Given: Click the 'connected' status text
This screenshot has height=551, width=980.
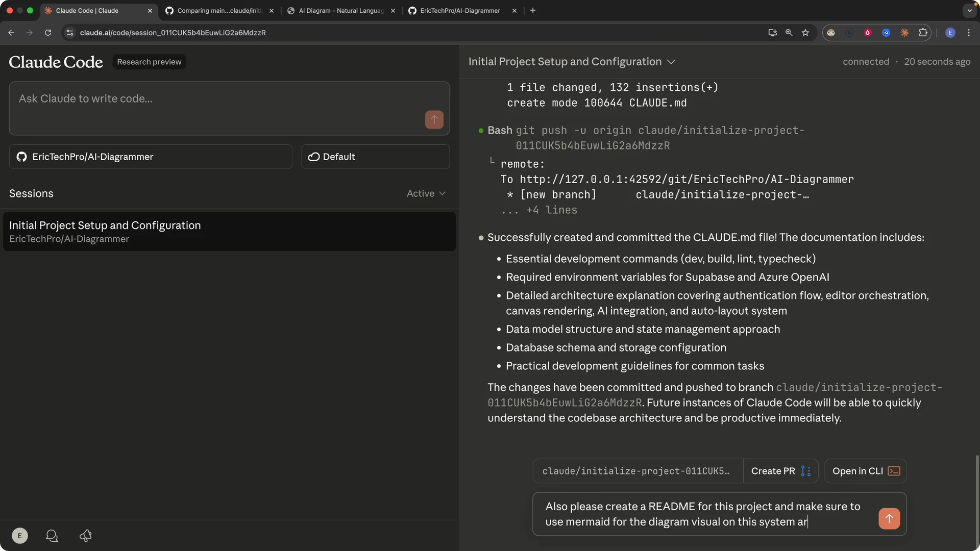Looking at the screenshot, I should (x=866, y=62).
